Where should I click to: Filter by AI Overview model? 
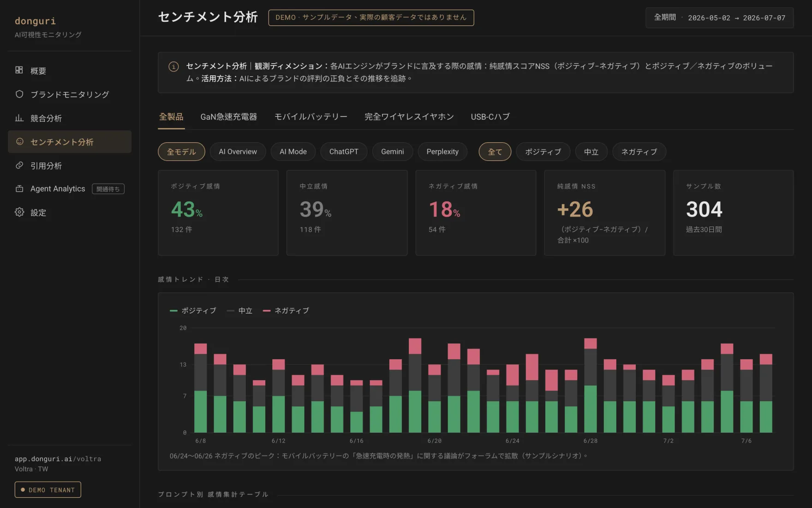[x=238, y=151]
